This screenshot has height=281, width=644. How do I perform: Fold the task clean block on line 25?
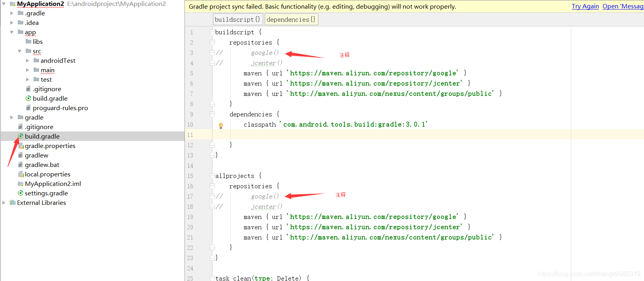[212, 278]
